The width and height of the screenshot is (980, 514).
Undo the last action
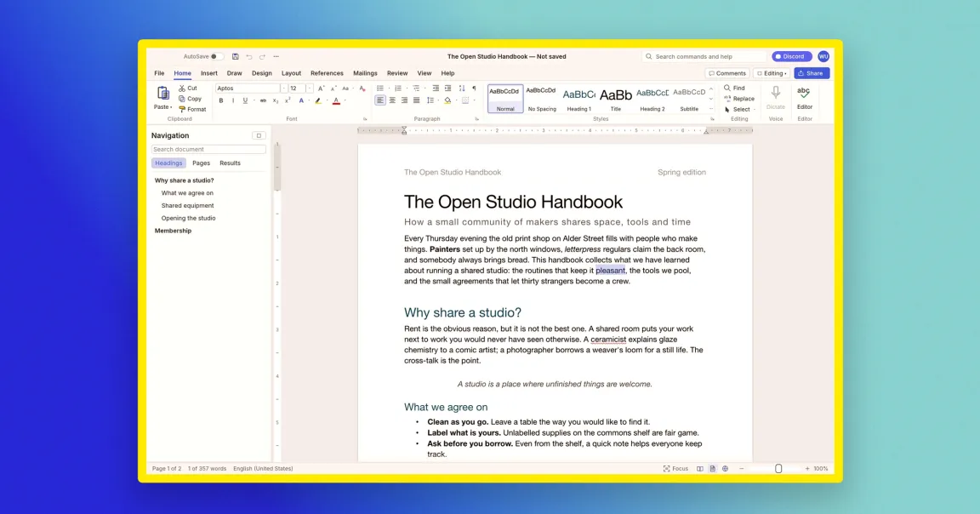pos(248,56)
